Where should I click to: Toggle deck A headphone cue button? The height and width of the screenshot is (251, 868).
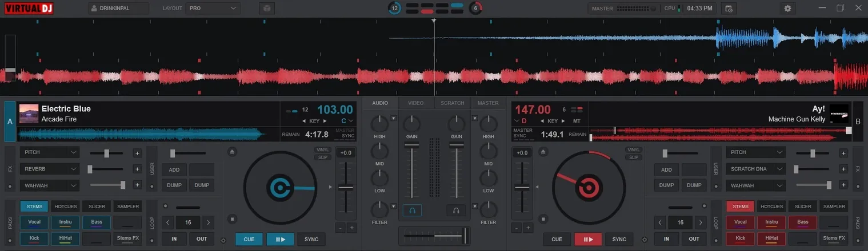[x=412, y=210]
